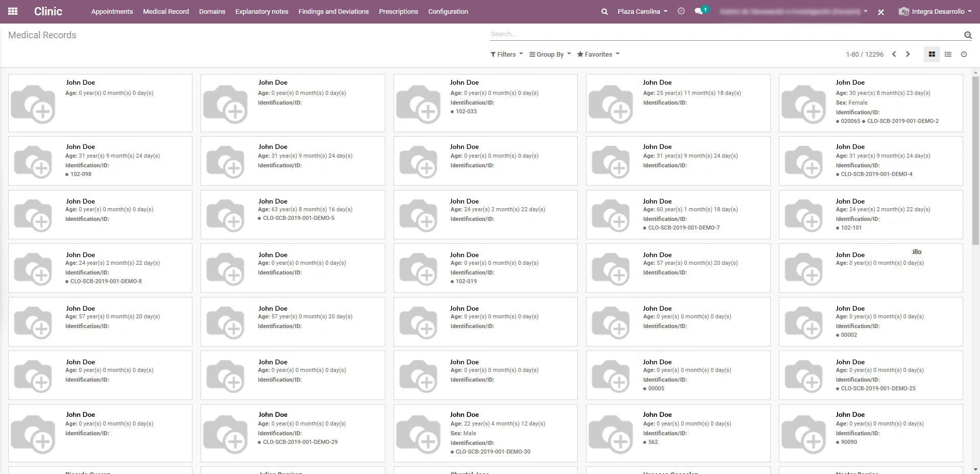The width and height of the screenshot is (980, 474).
Task: Open the navbar search magnifier icon
Action: tap(604, 11)
